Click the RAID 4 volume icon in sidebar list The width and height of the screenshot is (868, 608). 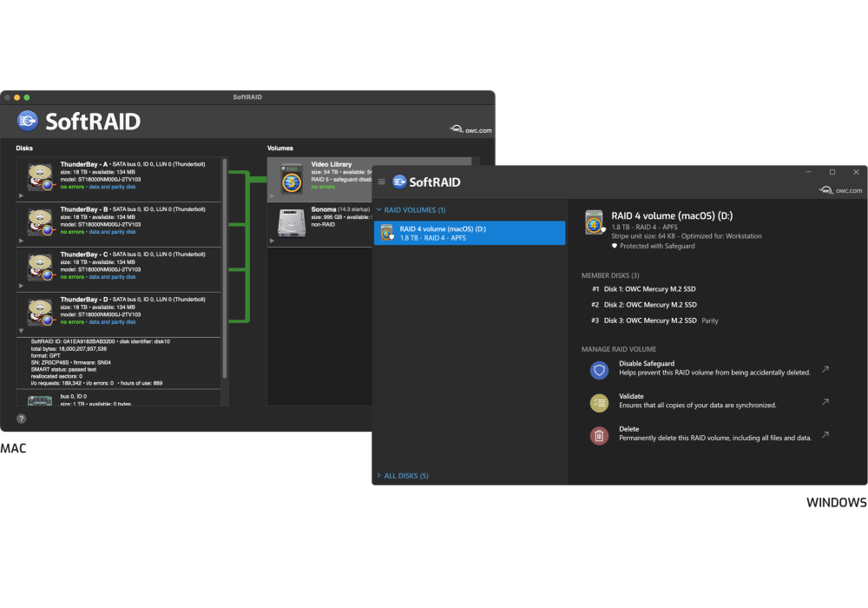coord(387,233)
